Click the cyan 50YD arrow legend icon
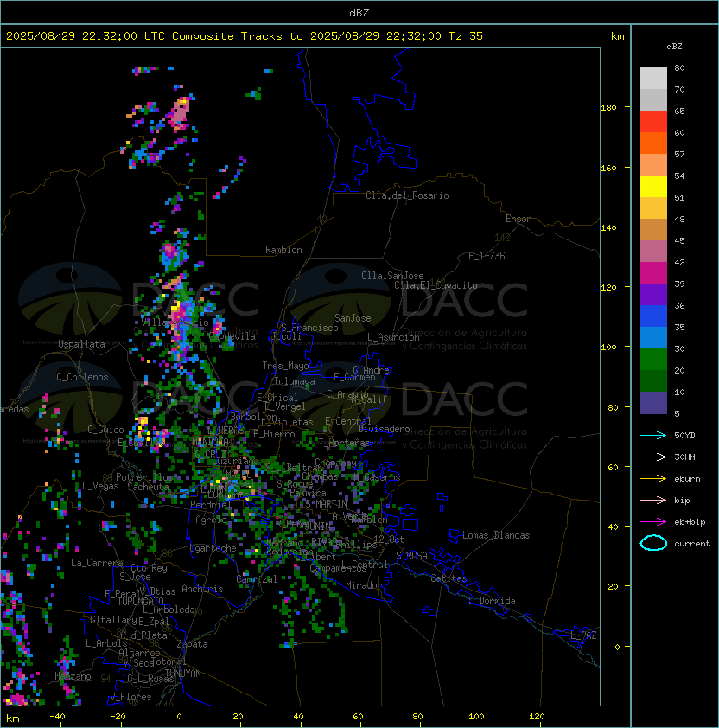The width and height of the screenshot is (719, 728). (653, 435)
